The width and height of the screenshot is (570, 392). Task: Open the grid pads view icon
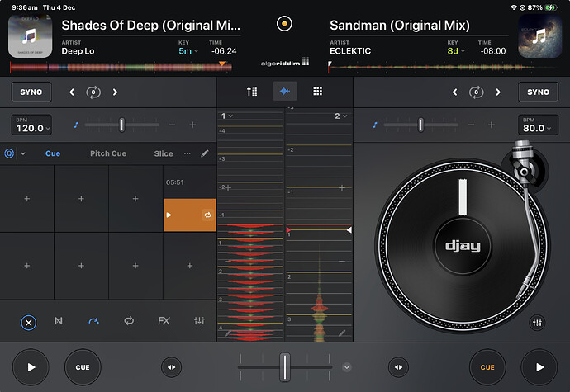point(317,92)
